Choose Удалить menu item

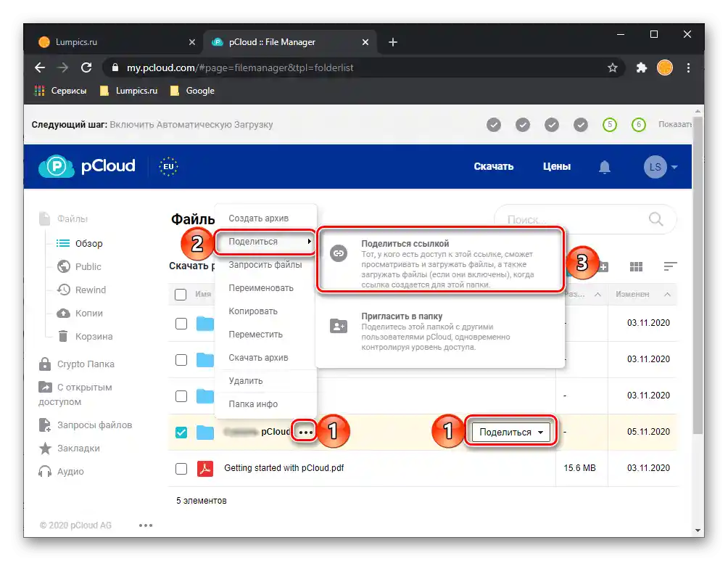pos(265,381)
